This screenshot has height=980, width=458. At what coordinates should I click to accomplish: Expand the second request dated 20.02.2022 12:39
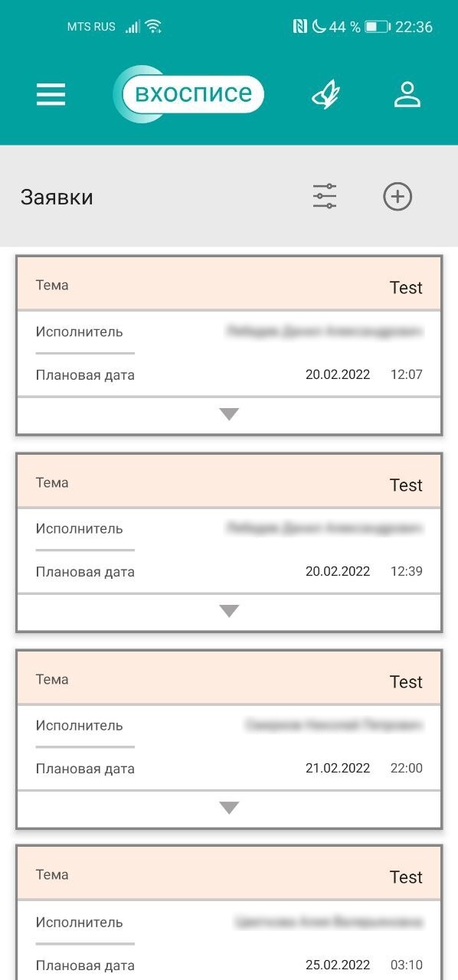click(x=228, y=610)
